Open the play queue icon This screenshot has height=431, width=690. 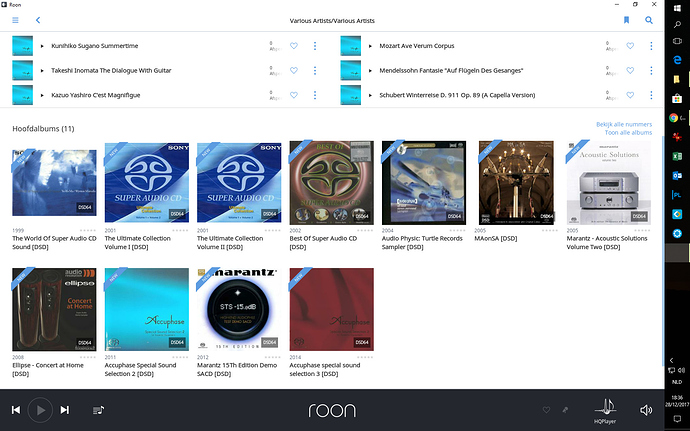(99, 410)
